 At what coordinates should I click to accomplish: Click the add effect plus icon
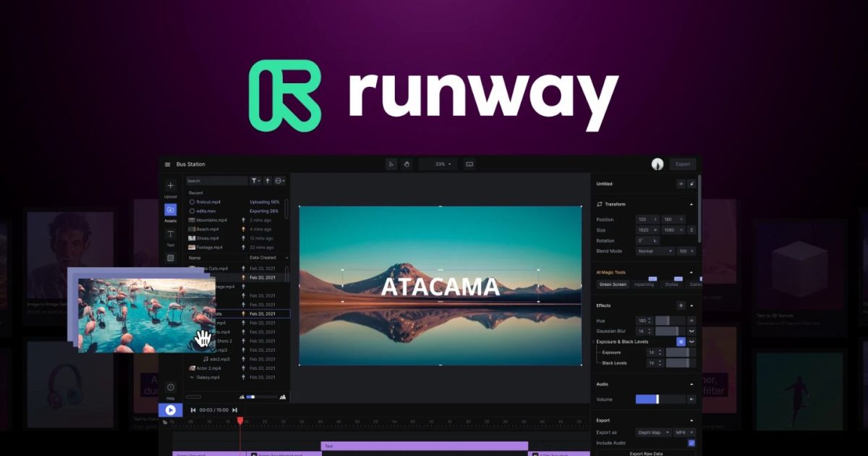tap(680, 305)
